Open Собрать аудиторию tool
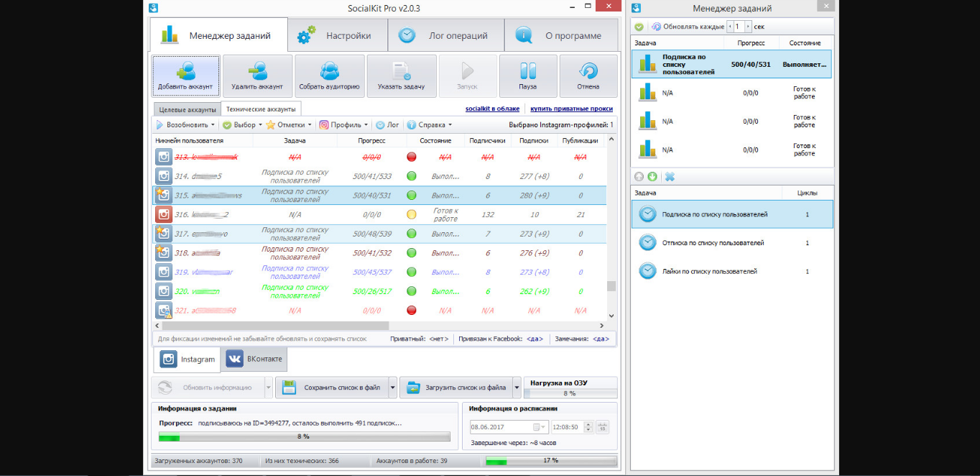Screen dimensions: 980x476 pos(330,76)
